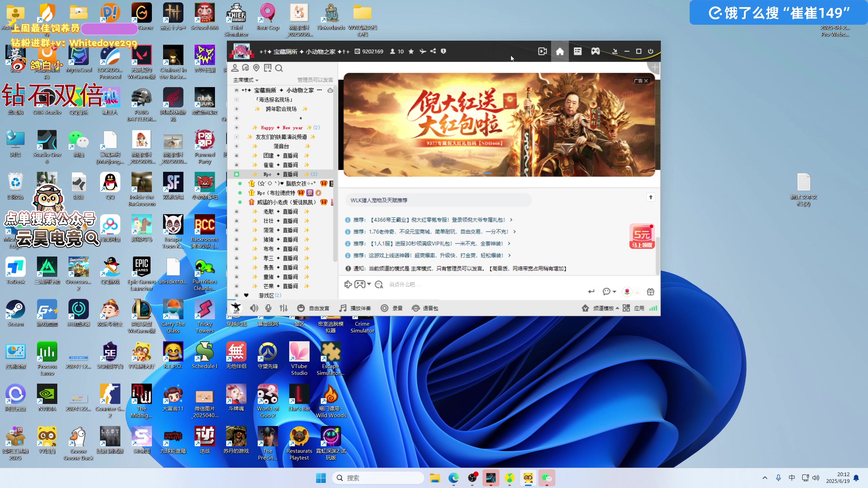
Task: Expand the asterisk channel node
Action: [236, 118]
